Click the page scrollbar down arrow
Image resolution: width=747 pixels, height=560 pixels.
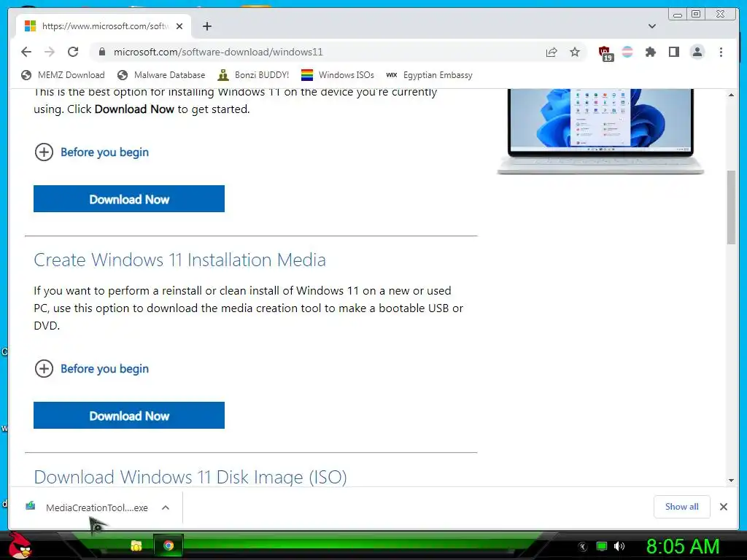(x=731, y=481)
